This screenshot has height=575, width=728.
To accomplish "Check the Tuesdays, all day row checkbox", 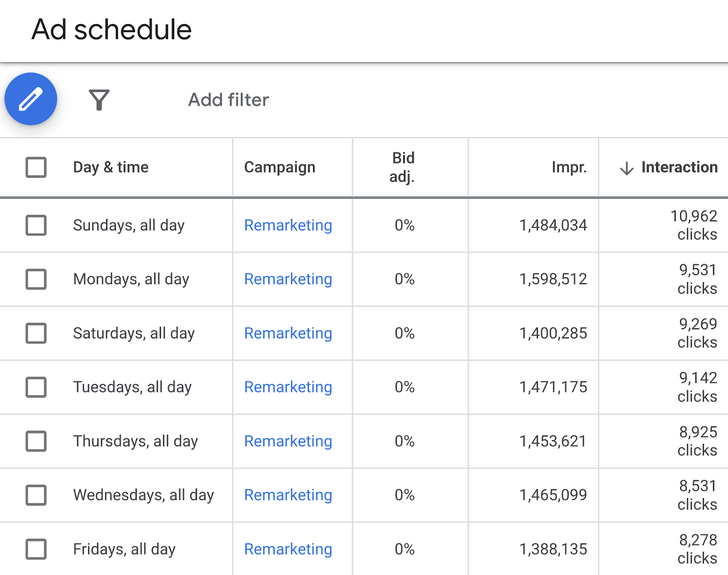I will pos(35,387).
